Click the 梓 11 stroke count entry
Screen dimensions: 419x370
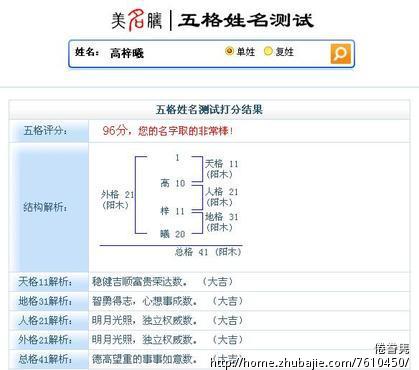tap(172, 211)
